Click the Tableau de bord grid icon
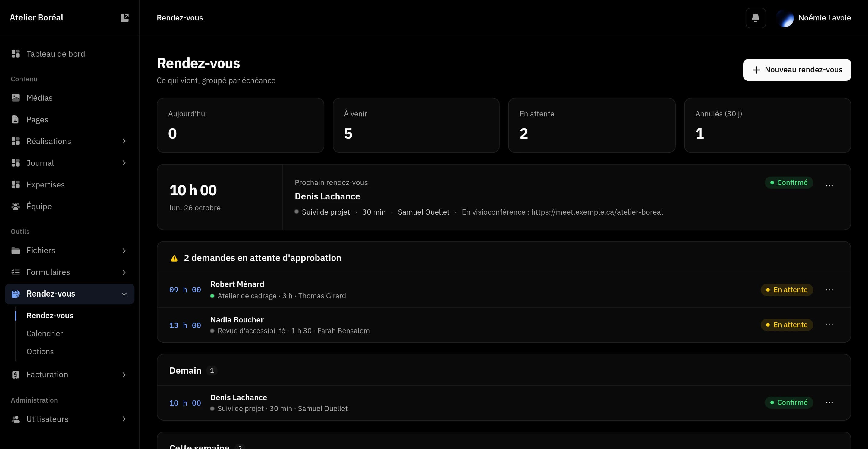The width and height of the screenshot is (868, 449). [x=15, y=54]
